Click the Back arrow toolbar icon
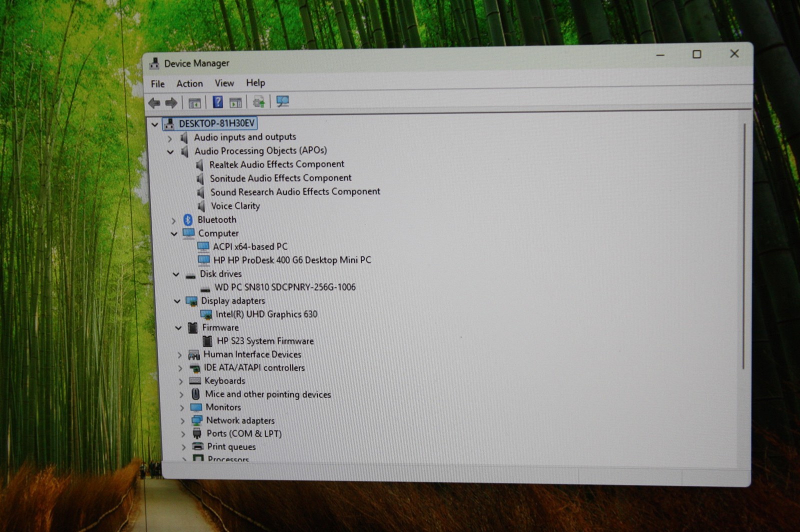Image resolution: width=800 pixels, height=532 pixels. coord(155,103)
